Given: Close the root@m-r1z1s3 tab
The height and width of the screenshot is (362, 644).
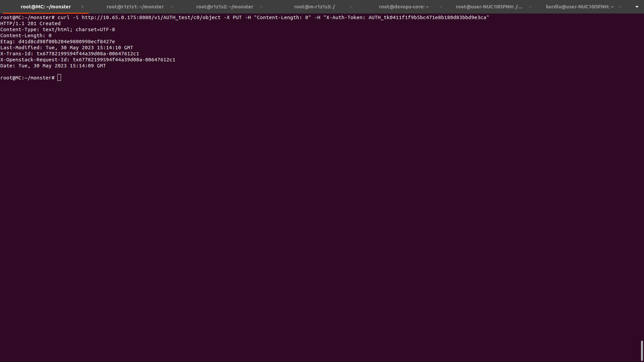Looking at the screenshot, I should [351, 7].
